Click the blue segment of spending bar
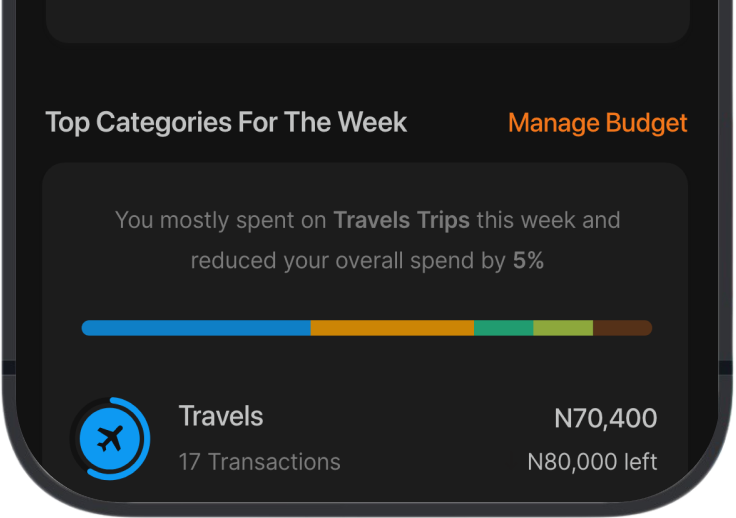The height and width of the screenshot is (518, 736). coord(196,328)
